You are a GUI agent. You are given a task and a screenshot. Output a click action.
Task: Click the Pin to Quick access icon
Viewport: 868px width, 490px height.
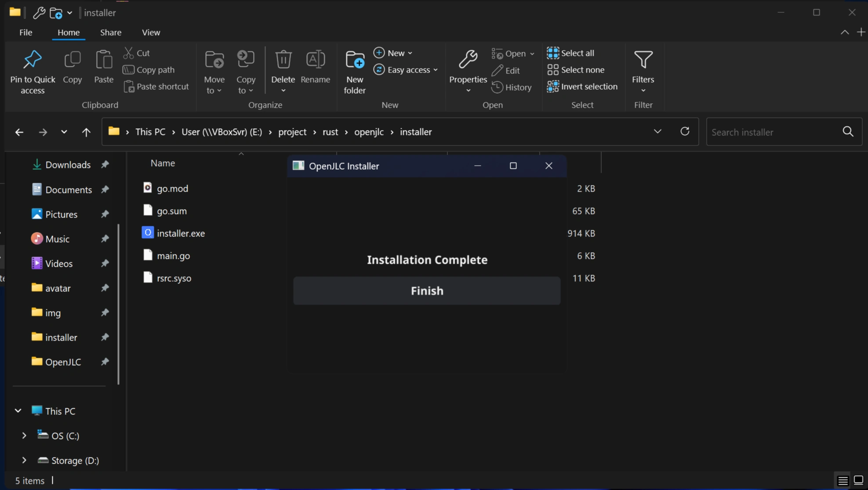(33, 60)
